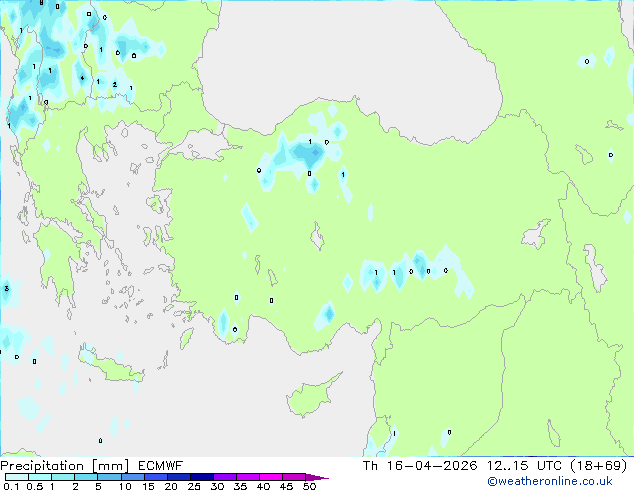The image size is (634, 490).
Task: Select the 35–40 mm legend color swatch
Action: coord(248,477)
